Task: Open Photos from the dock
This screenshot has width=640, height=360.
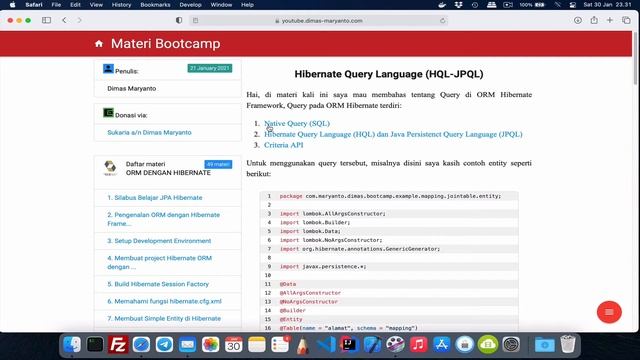Action: point(211,345)
